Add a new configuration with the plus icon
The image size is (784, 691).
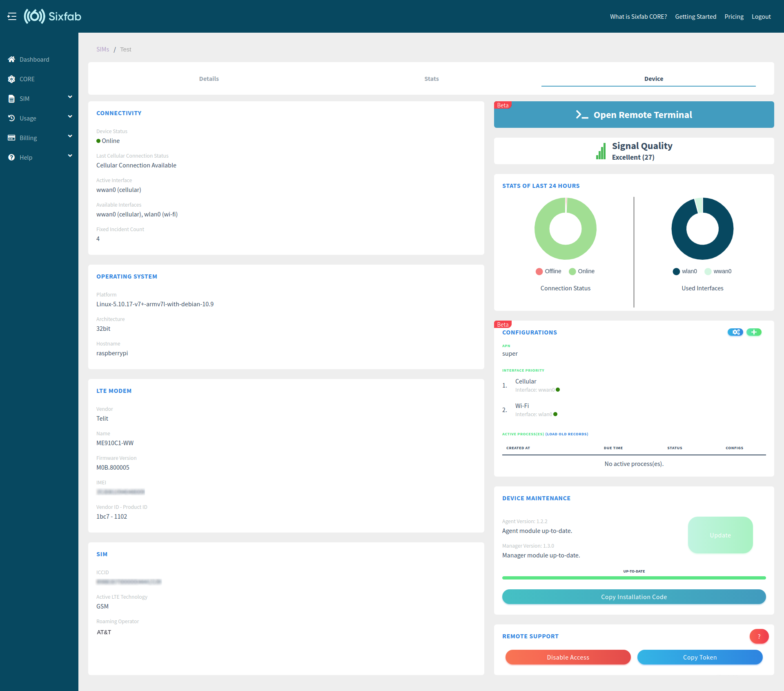click(754, 332)
